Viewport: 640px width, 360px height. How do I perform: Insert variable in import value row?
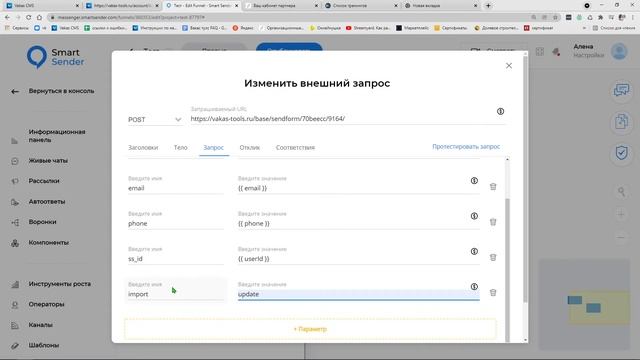click(474, 287)
